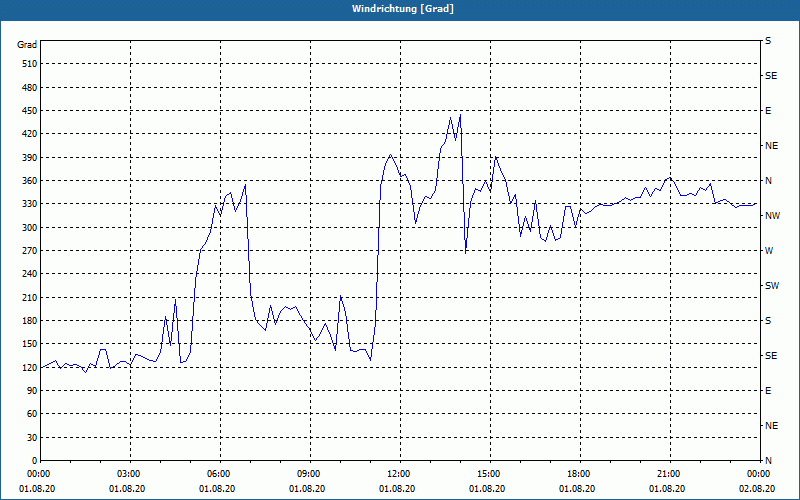Click the 300 y-axis value
Image resolution: width=800 pixels, height=500 pixels.
click(x=30, y=228)
